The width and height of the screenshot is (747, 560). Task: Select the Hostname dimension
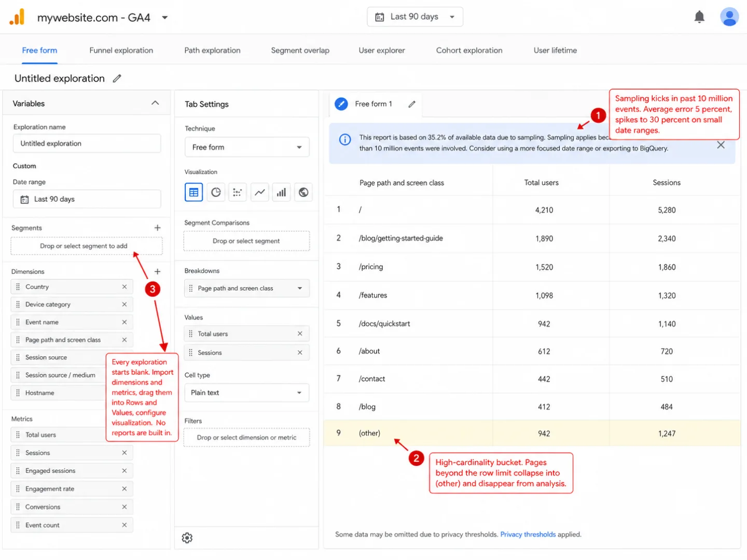click(x=58, y=393)
